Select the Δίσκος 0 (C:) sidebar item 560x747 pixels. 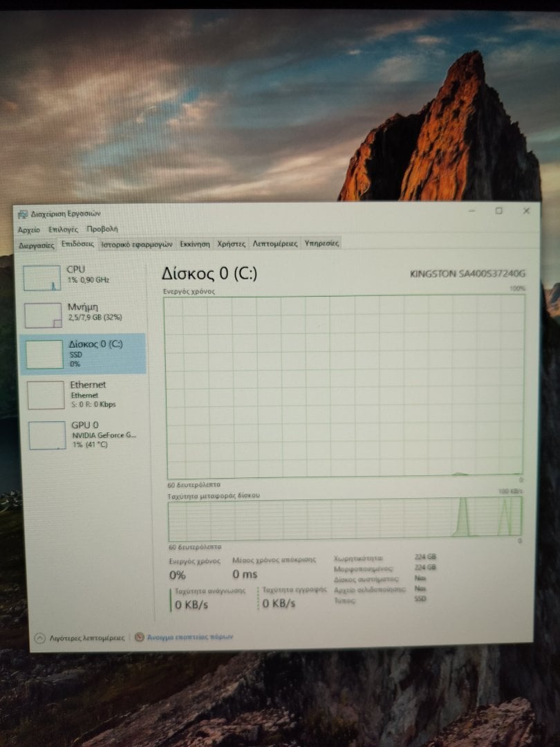pyautogui.click(x=84, y=354)
